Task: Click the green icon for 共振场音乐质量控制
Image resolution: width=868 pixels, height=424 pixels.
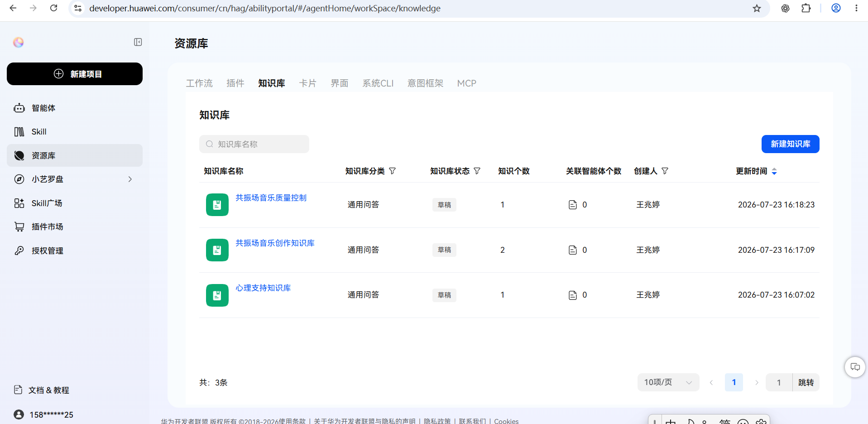Action: pos(217,205)
